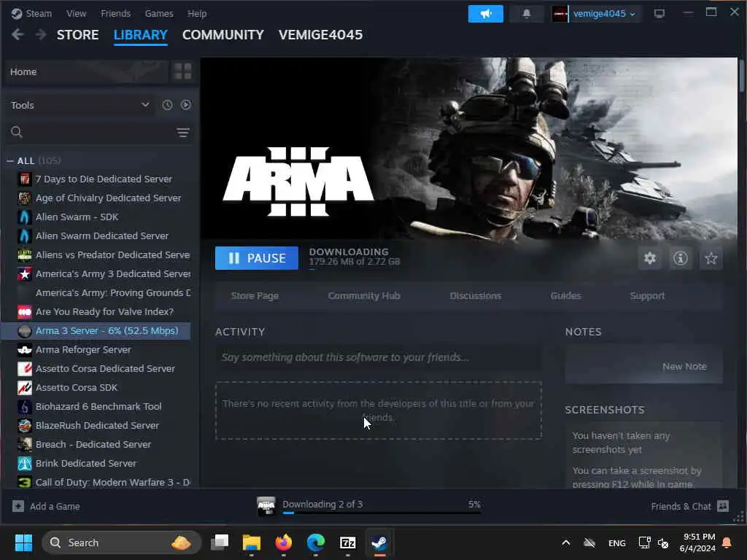This screenshot has width=747, height=560.
Task: Click the Arma download thumbnail in footer
Action: tap(266, 506)
